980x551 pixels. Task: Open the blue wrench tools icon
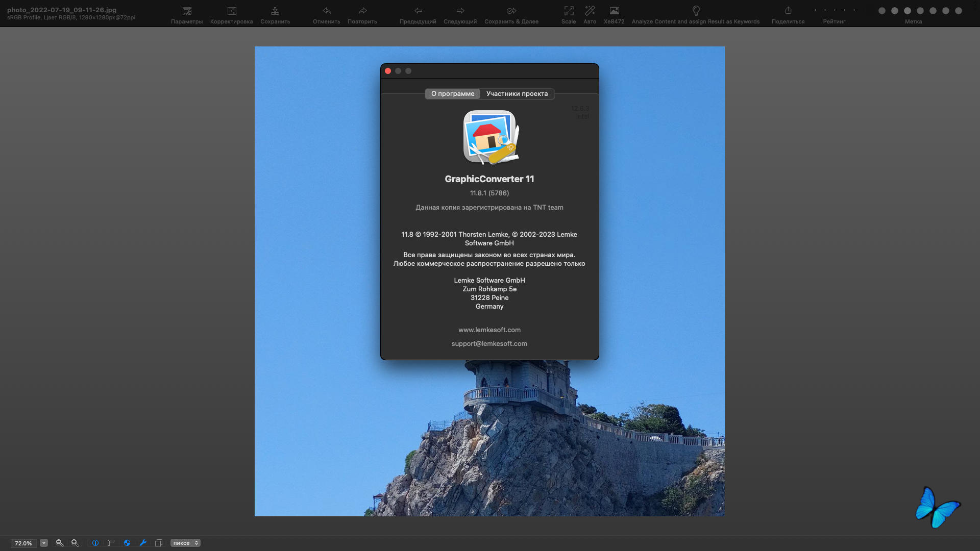143,543
